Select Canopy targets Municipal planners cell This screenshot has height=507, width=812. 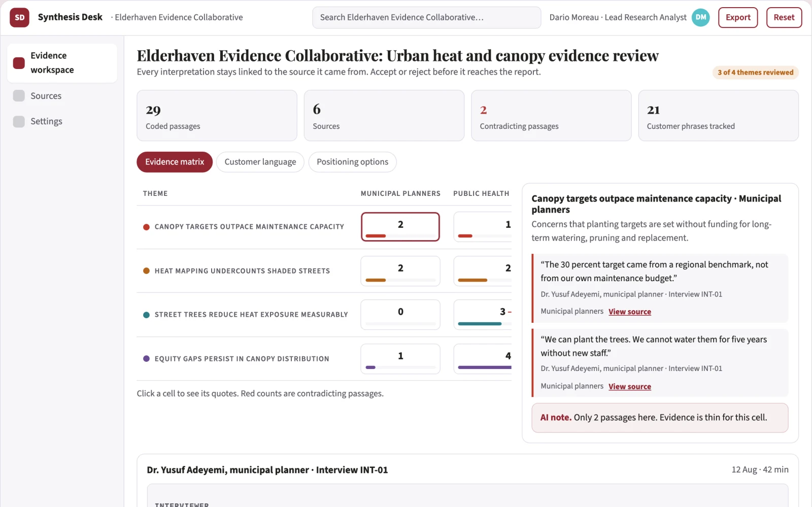coord(400,227)
